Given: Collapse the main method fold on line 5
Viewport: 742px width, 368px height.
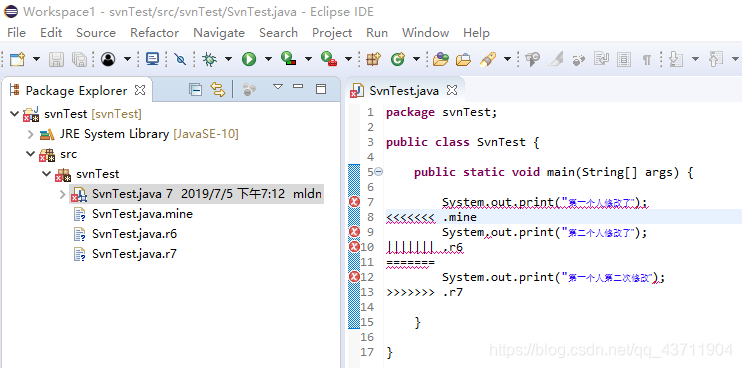Looking at the screenshot, I should [x=379, y=172].
